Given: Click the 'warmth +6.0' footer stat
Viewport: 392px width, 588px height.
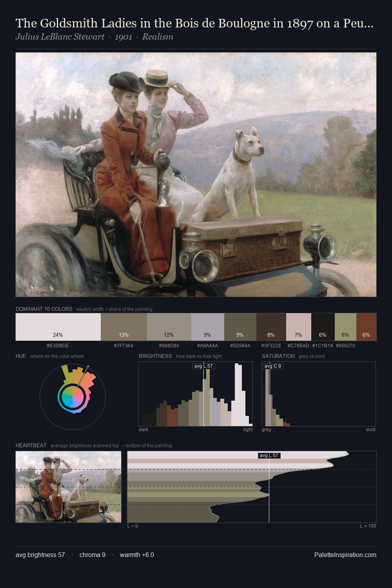Looking at the screenshot, I should (x=137, y=555).
